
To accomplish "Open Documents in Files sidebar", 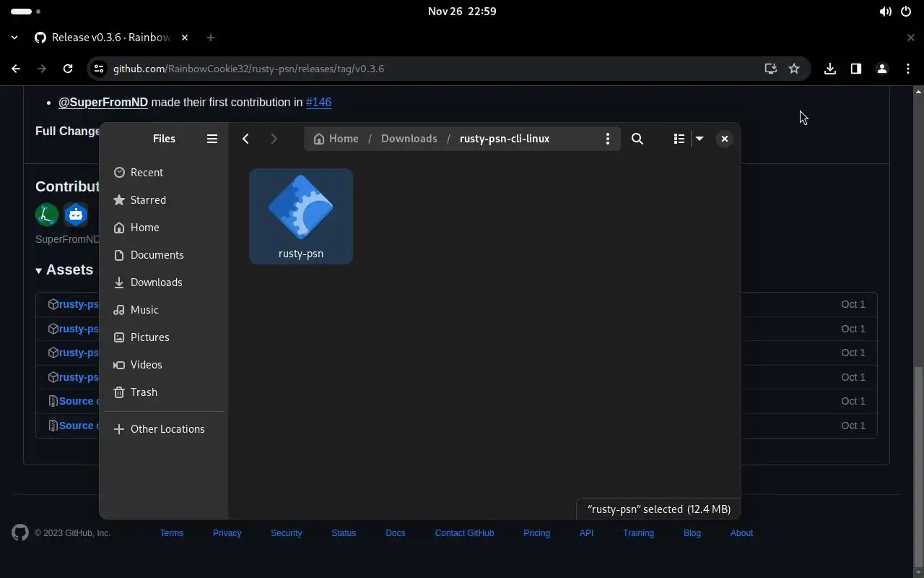I will point(165,255).
